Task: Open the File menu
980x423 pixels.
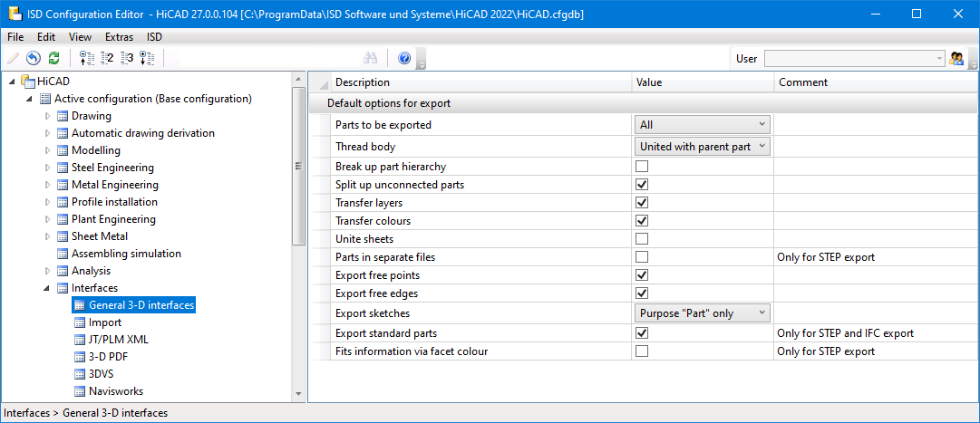Action: [15, 37]
